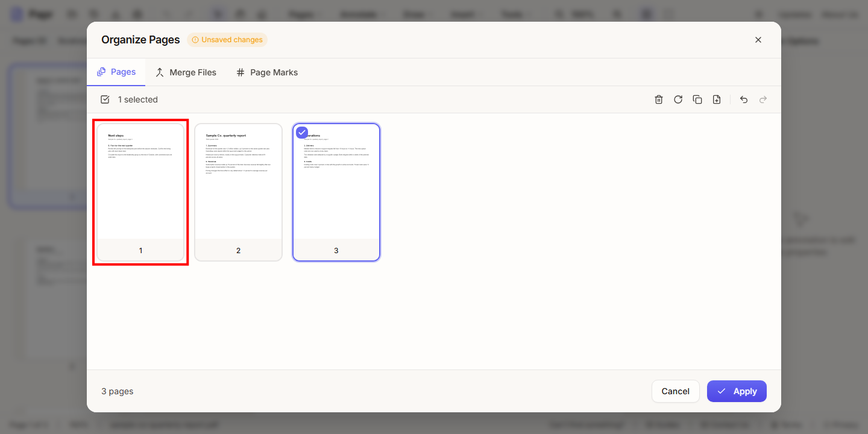Uncheck the selection checkmark on page 3

[x=302, y=133]
